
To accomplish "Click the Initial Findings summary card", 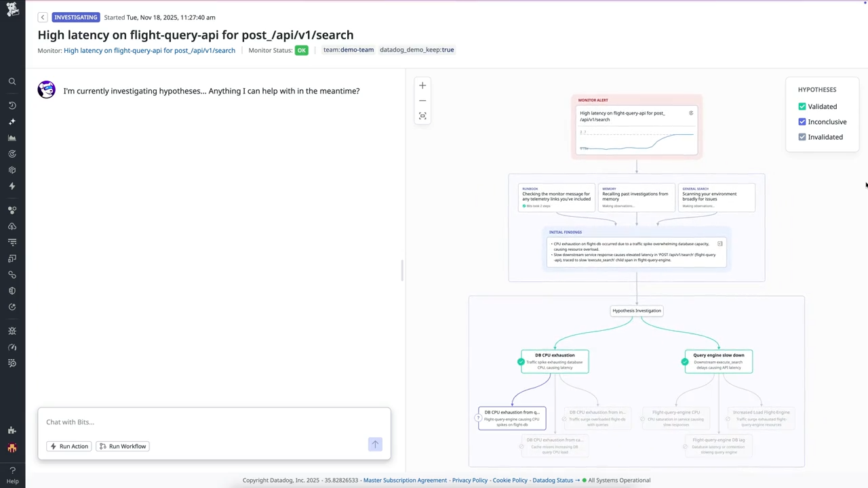I will [637, 251].
